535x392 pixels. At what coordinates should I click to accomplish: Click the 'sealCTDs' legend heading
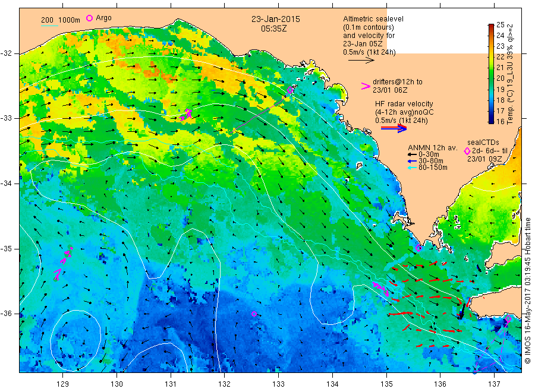point(483,143)
